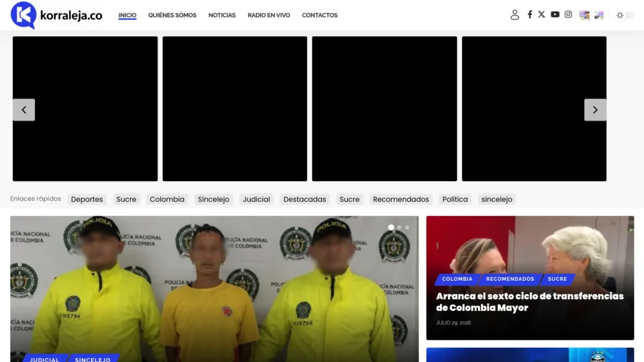
Task: Open the YouTube channel icon
Action: [x=555, y=14]
